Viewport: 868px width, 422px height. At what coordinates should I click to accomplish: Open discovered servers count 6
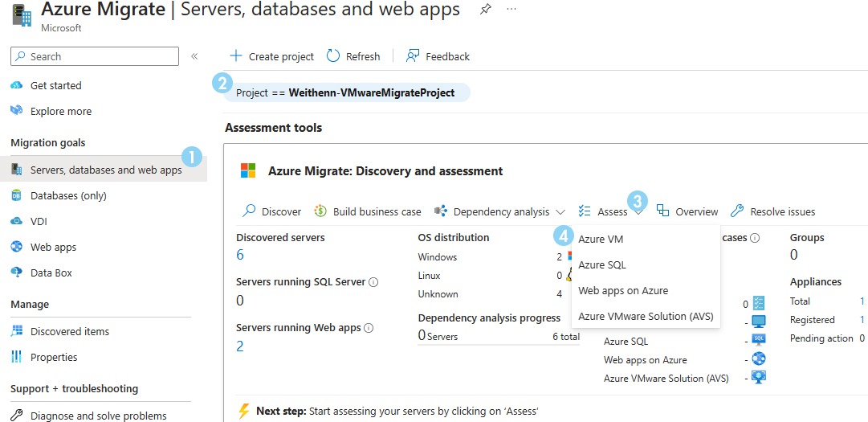click(240, 255)
